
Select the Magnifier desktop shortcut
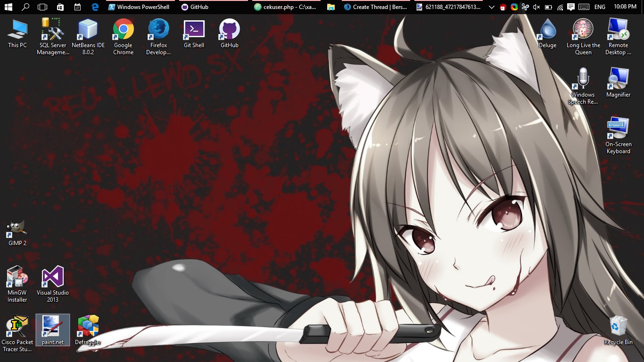(x=619, y=83)
